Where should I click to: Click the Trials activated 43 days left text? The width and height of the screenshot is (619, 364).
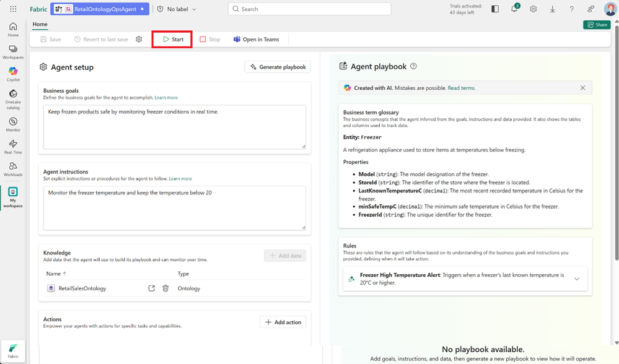466,9
